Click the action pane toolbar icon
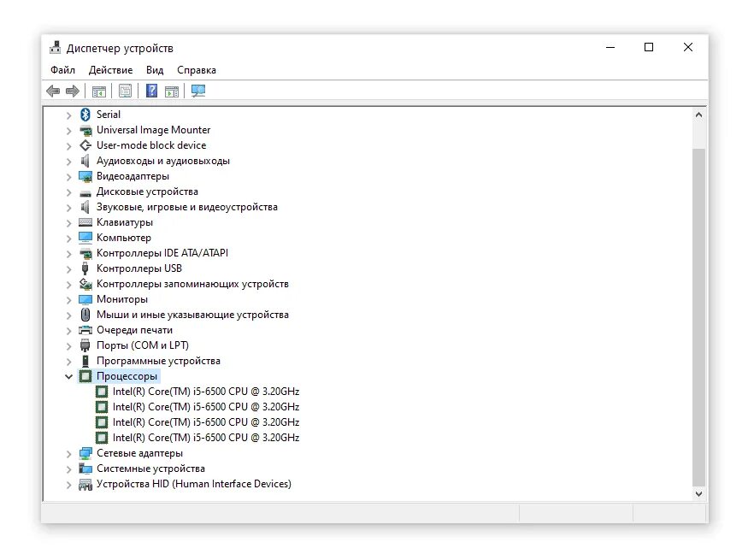The width and height of the screenshot is (754, 560). [171, 91]
